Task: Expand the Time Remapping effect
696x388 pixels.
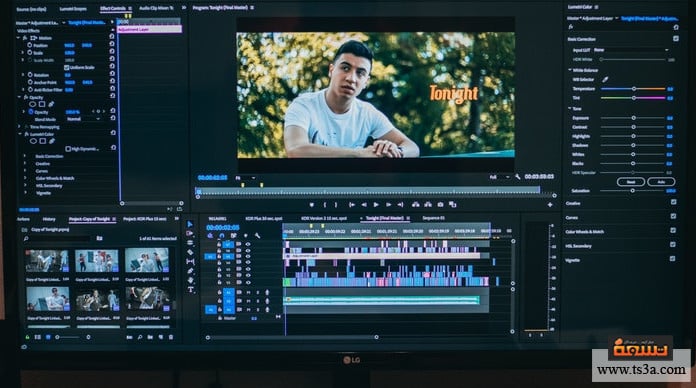Action: pos(19,127)
